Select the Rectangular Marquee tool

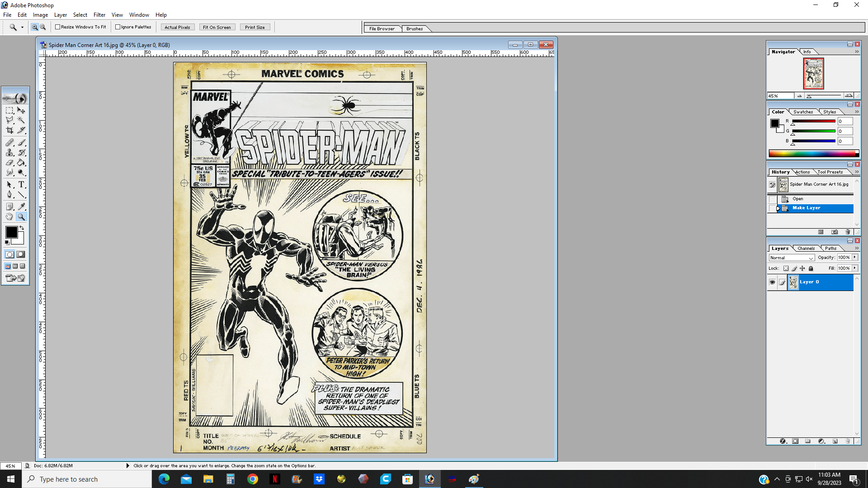pyautogui.click(x=9, y=110)
